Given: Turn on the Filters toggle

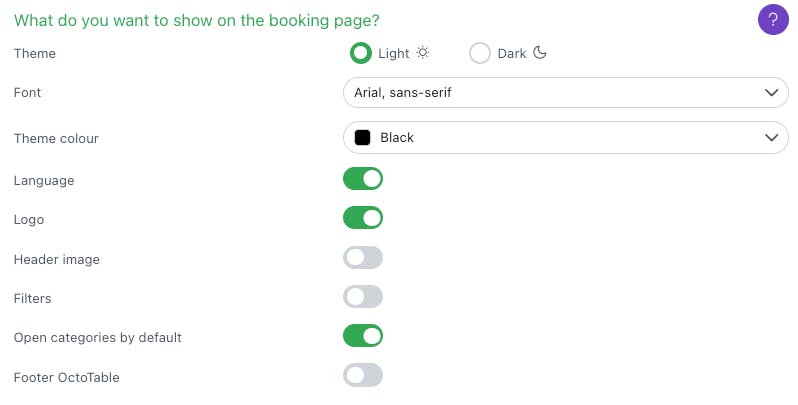Looking at the screenshot, I should [363, 297].
